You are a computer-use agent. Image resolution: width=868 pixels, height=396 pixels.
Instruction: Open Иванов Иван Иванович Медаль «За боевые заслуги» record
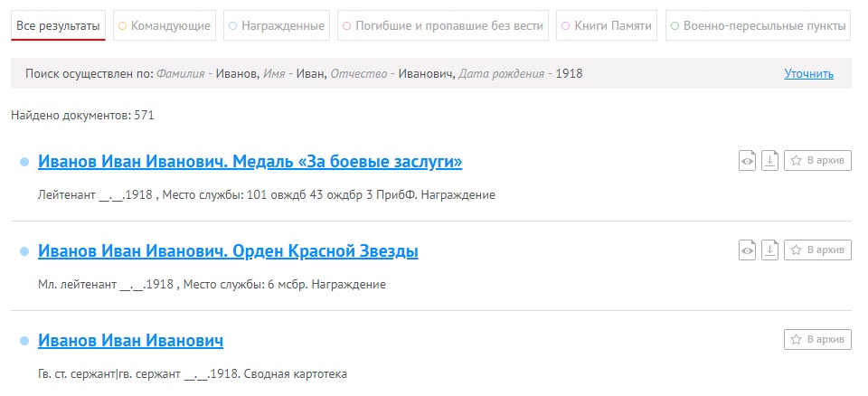(x=250, y=162)
